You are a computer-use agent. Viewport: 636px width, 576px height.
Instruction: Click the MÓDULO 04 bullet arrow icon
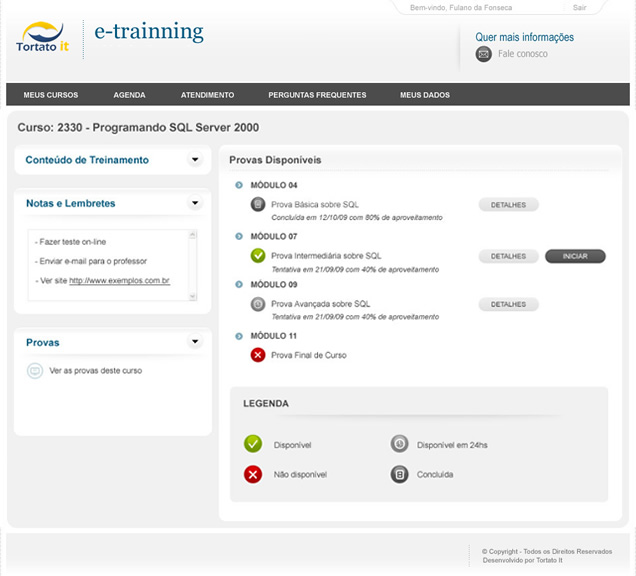click(239, 185)
